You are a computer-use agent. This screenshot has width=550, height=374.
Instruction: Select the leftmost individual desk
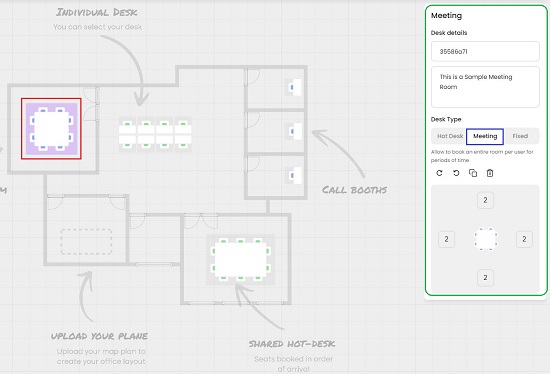pos(128,134)
